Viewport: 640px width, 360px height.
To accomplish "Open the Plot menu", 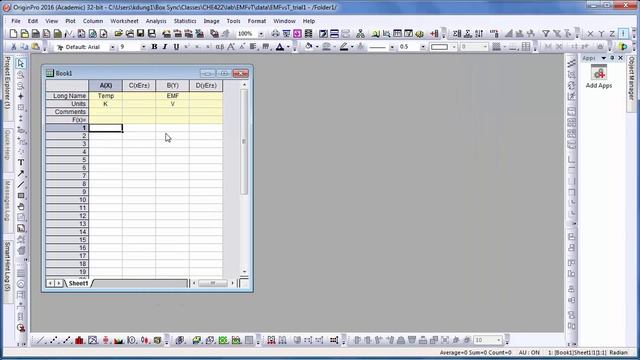I will click(x=70, y=21).
